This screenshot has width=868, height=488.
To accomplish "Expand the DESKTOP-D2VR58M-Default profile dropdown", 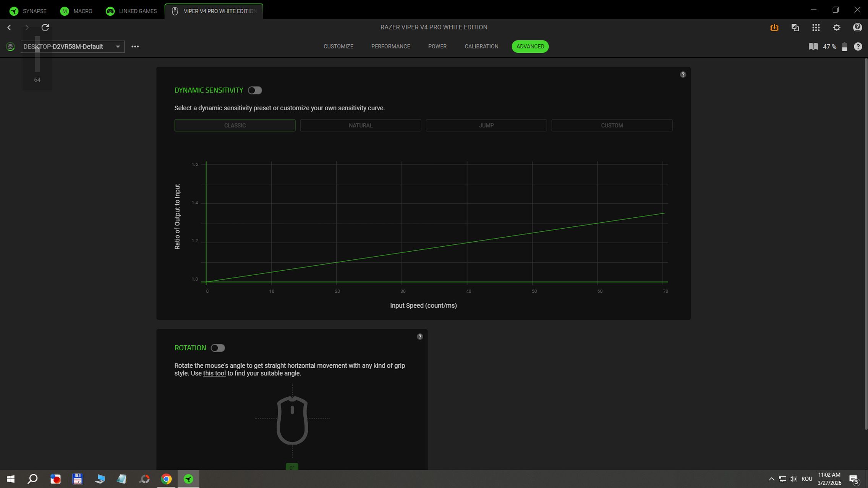I will [118, 47].
